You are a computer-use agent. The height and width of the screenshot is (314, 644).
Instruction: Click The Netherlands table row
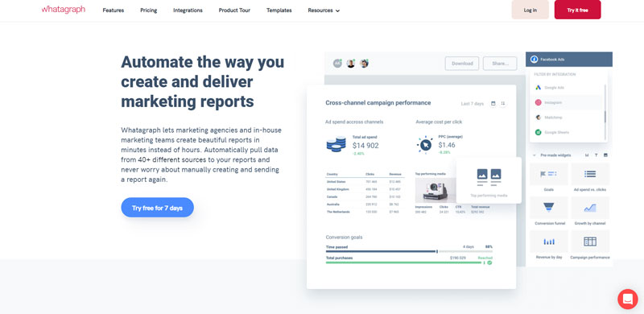click(365, 212)
